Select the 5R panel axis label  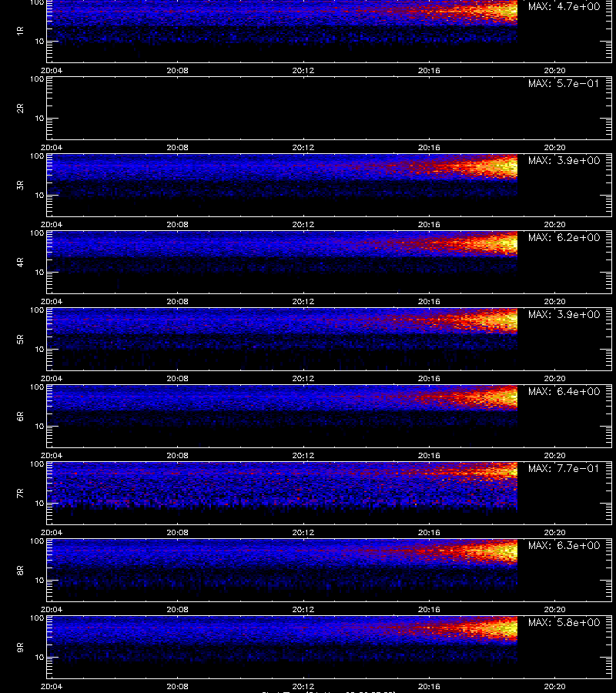coord(20,339)
